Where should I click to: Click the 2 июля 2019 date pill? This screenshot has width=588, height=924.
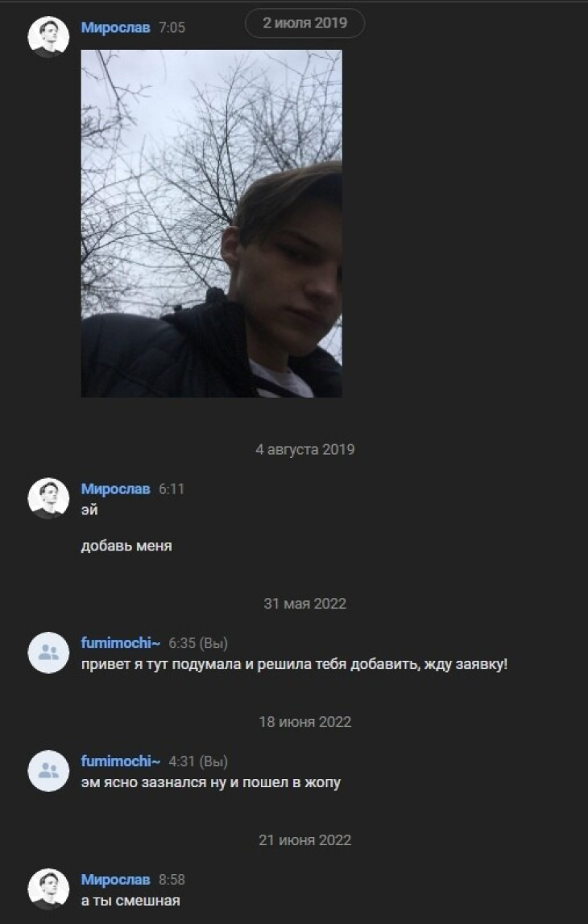pos(305,23)
